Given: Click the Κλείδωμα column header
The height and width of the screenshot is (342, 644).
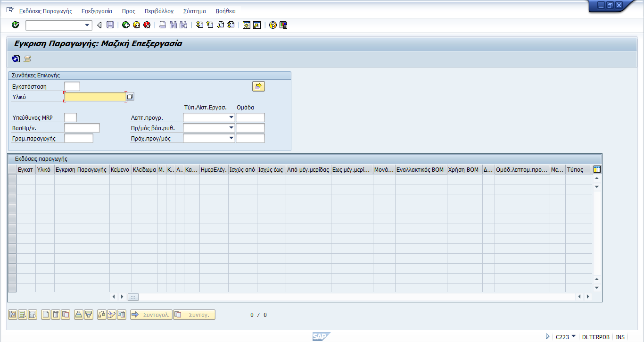Looking at the screenshot, I should tap(144, 170).
